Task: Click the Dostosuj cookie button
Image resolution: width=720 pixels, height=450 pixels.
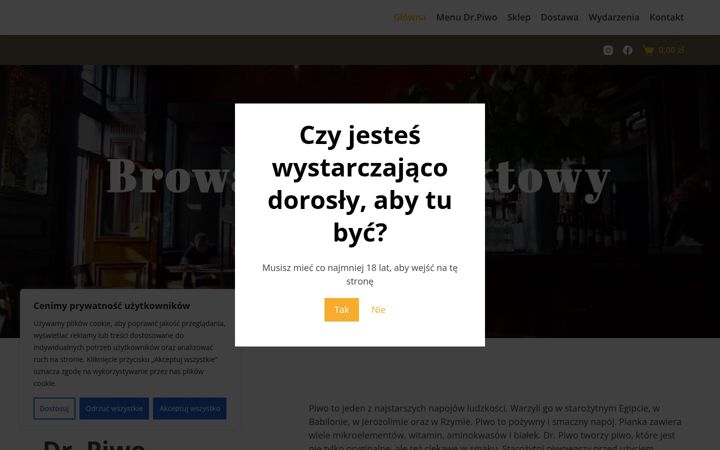Action: [54, 408]
